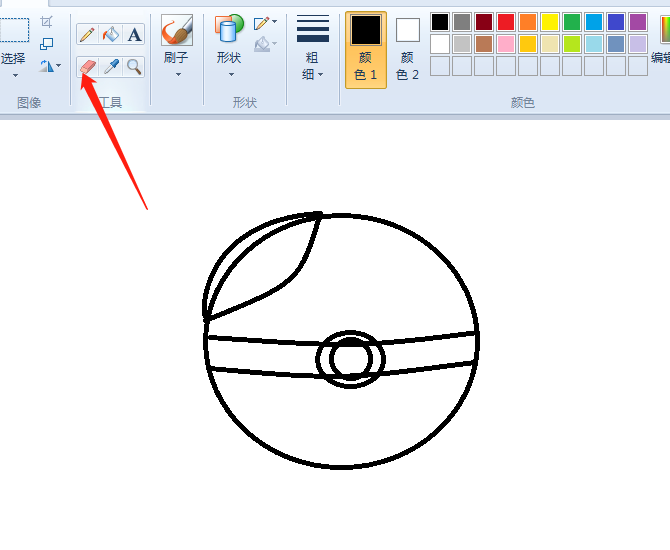Click the rectangular selection tool
Viewport: 670px width, 550px height.
coord(14,30)
